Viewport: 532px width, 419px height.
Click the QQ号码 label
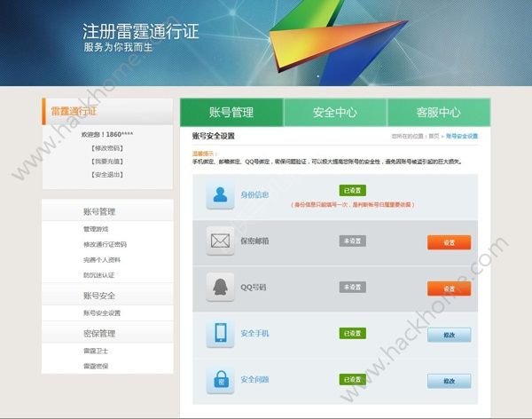pos(253,287)
